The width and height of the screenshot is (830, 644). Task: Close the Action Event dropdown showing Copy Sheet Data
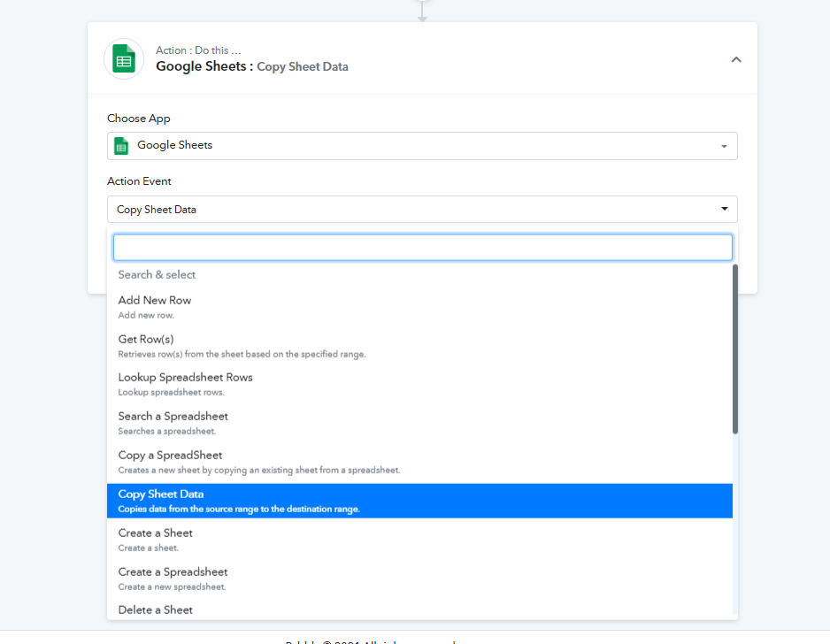[422, 209]
